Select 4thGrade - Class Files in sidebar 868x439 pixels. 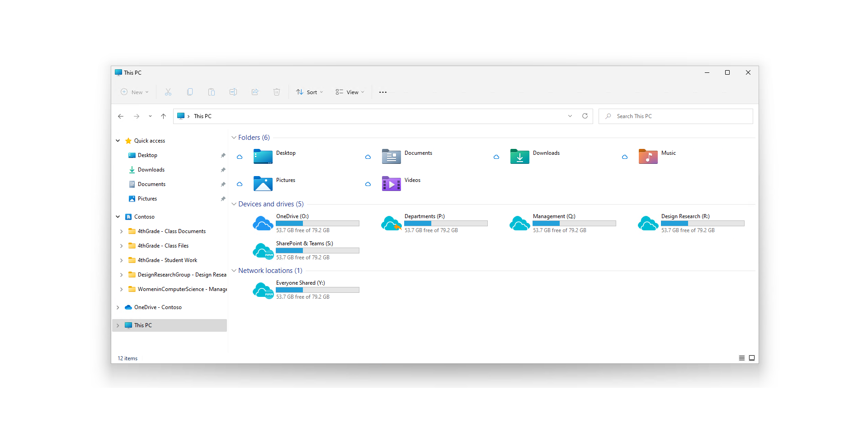click(x=163, y=246)
